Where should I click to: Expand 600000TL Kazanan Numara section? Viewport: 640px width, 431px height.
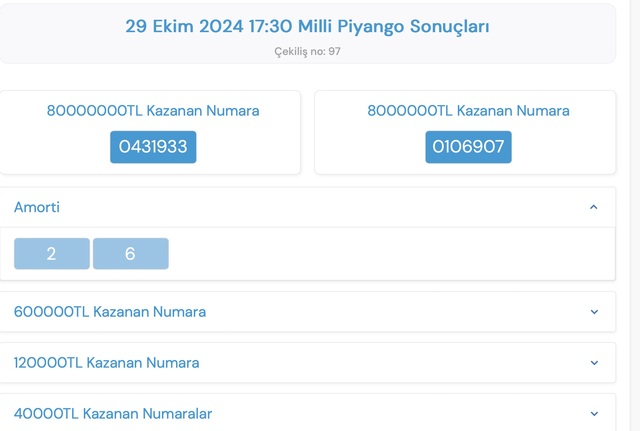pos(110,312)
